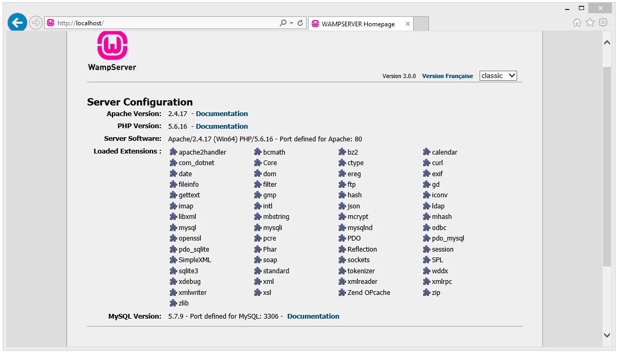Click the puzzle icon next to zlib

point(173,303)
